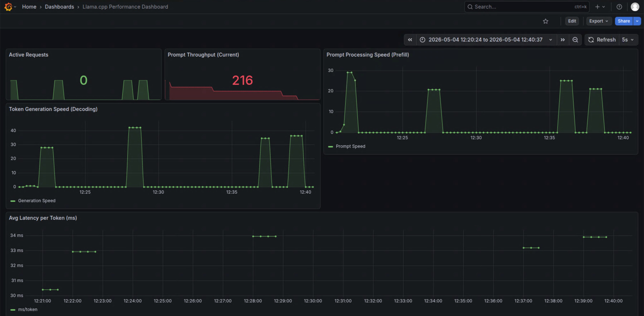644x316 pixels.
Task: Shift time range forward with double-right arrows
Action: tap(562, 40)
